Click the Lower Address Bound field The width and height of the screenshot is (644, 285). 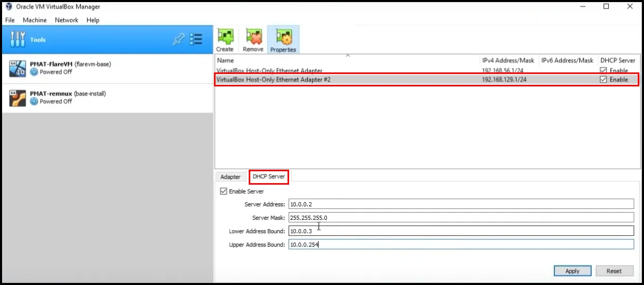461,231
